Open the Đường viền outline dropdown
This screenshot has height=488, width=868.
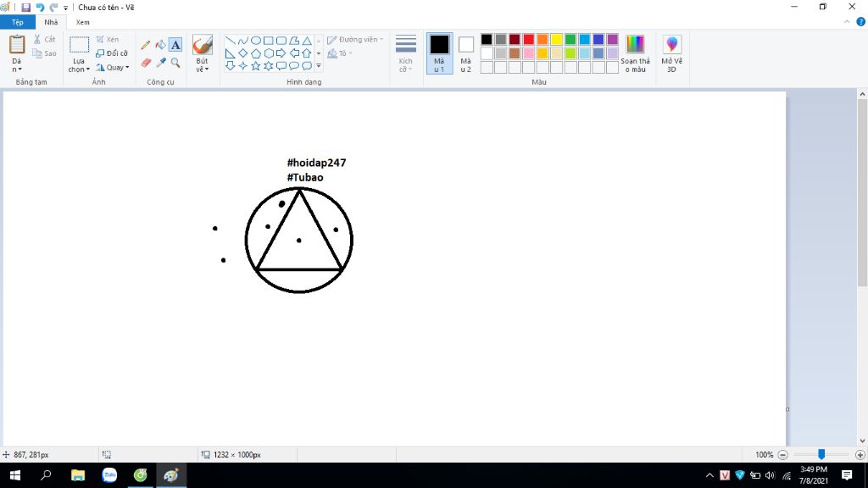(x=355, y=40)
